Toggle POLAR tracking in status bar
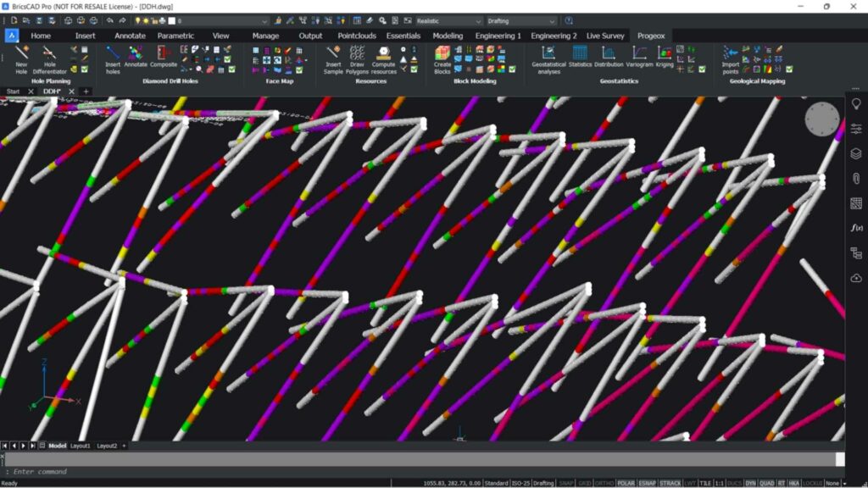Viewport: 868px width, 488px height. [626, 483]
